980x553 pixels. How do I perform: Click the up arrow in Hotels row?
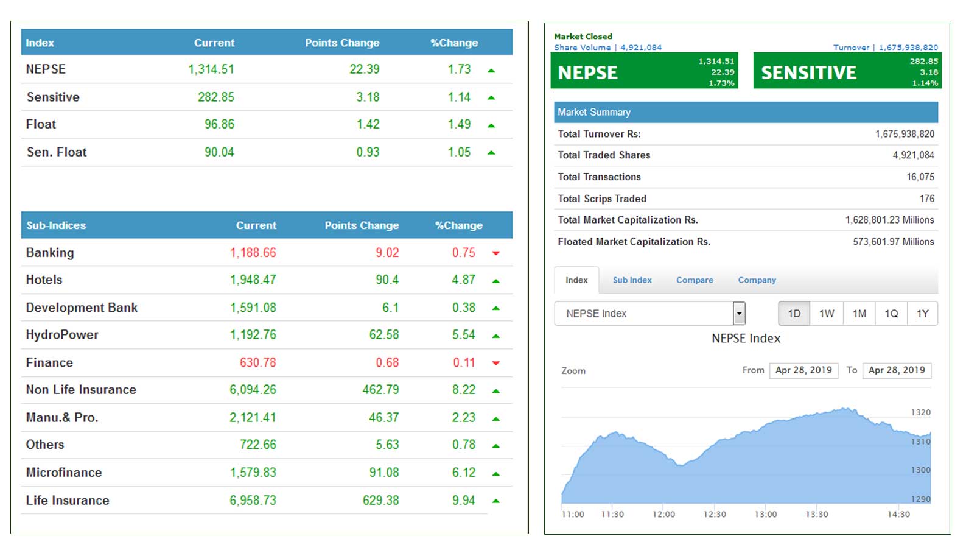pos(495,281)
